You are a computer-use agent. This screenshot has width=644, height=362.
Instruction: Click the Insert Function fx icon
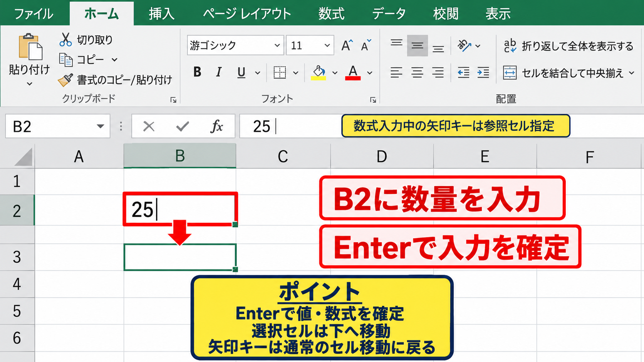point(216,126)
